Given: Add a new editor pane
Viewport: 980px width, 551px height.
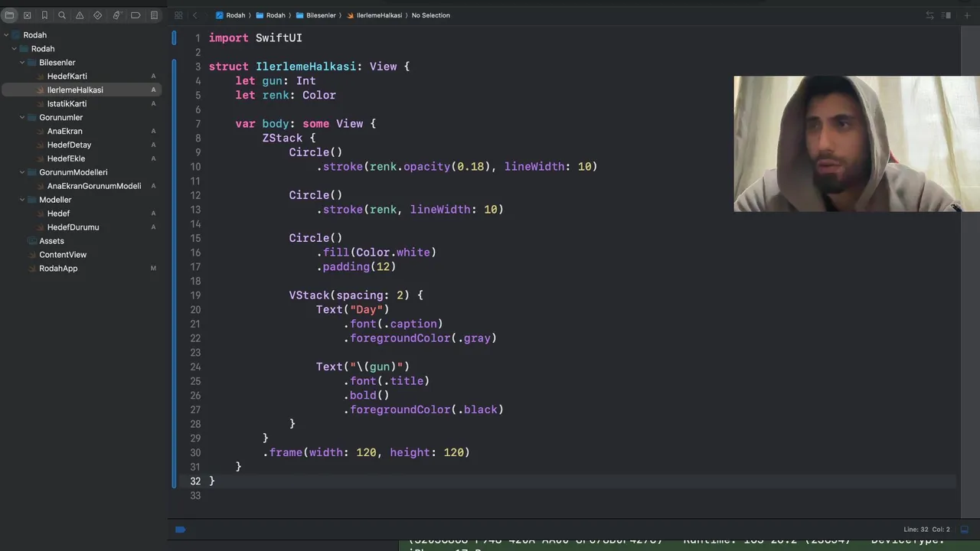Looking at the screenshot, I should coord(967,15).
